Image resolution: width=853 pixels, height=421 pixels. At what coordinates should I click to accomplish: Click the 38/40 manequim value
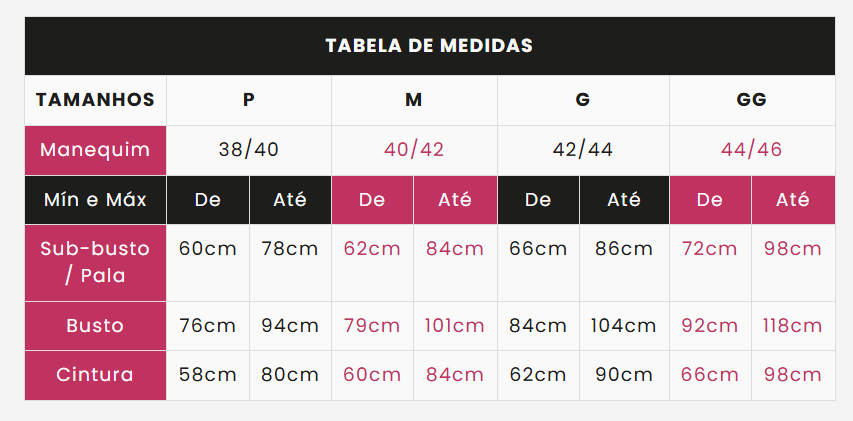tap(249, 150)
